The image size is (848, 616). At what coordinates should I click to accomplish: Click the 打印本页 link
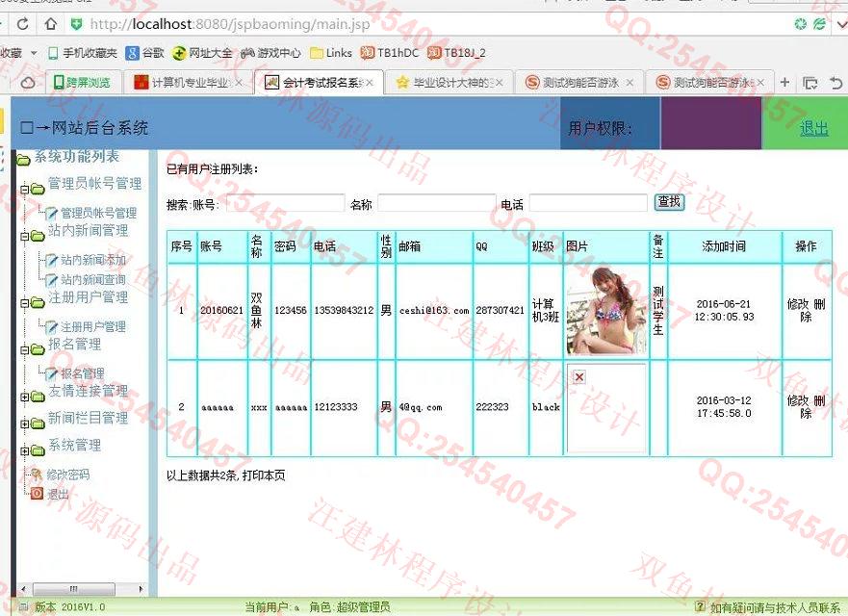pyautogui.click(x=264, y=475)
